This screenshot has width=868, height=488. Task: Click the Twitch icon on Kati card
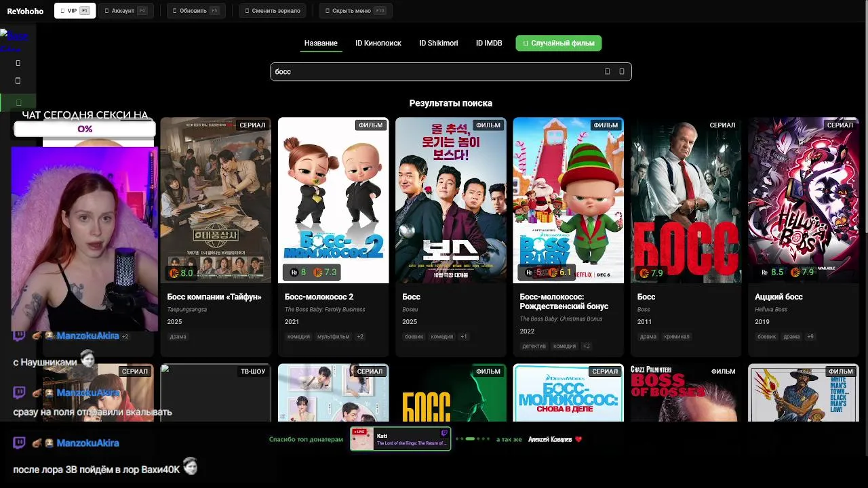point(445,432)
